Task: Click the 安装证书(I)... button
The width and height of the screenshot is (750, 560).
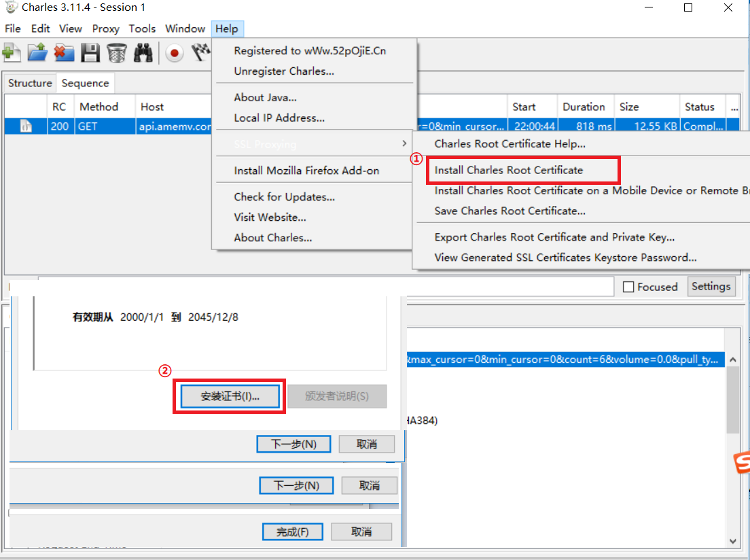Action: (230, 396)
